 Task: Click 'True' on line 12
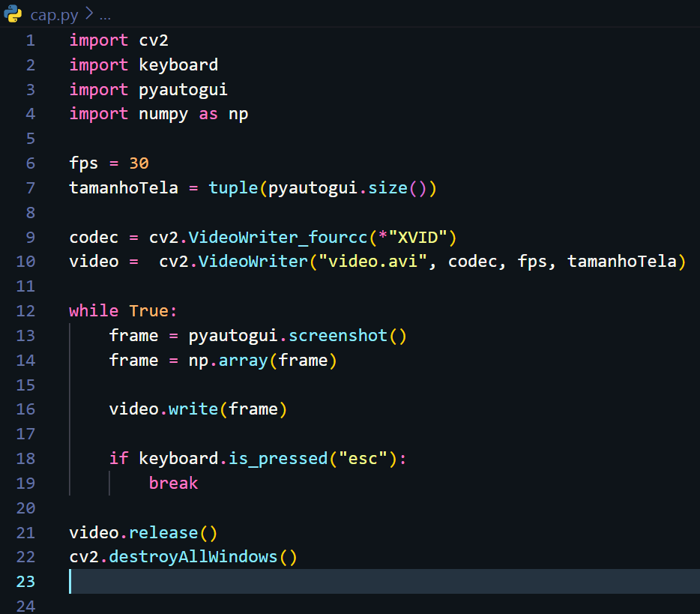pyautogui.click(x=148, y=311)
